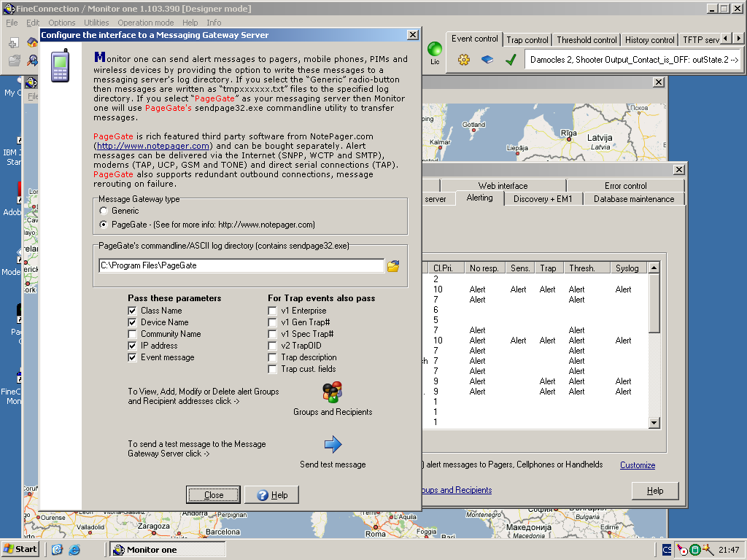Screen dimensions: 747x560
Task: Tick the Trap description checkbox
Action: [x=273, y=357]
